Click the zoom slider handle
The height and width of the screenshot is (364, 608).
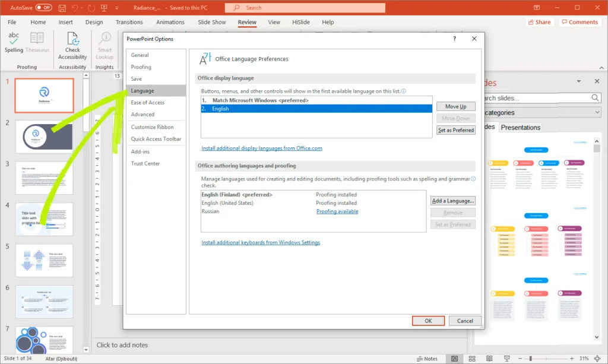pyautogui.click(x=530, y=359)
